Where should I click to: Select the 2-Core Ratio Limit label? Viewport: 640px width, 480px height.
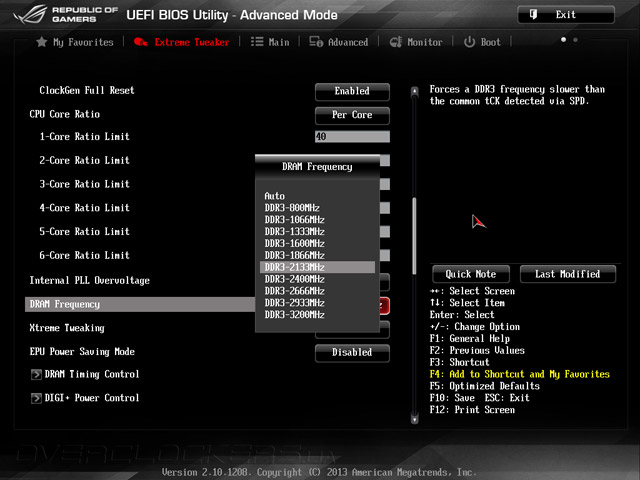84,160
